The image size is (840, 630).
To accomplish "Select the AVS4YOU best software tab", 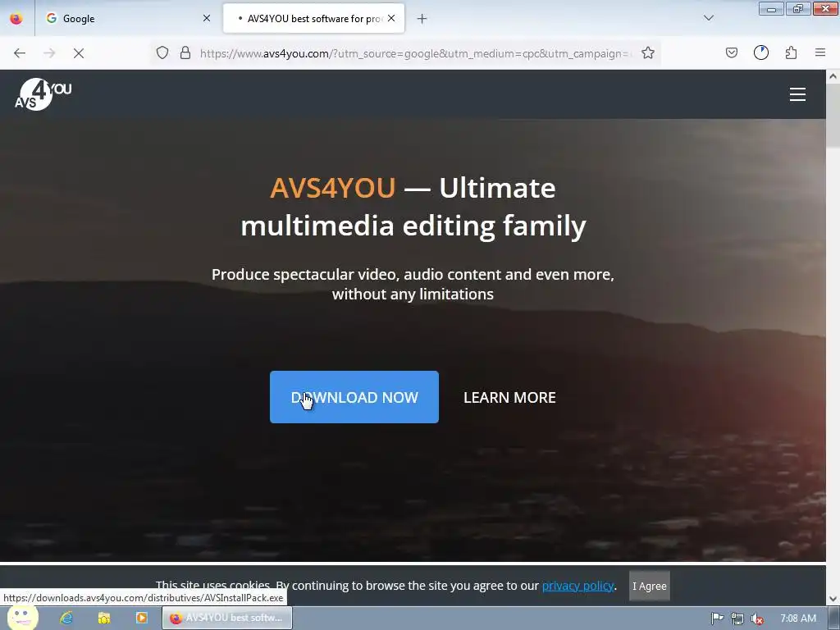I will point(313,19).
